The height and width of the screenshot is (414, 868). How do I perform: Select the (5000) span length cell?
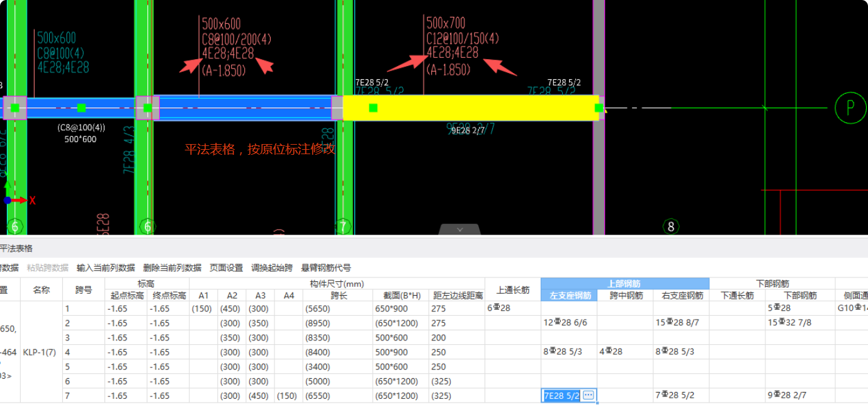click(339, 381)
